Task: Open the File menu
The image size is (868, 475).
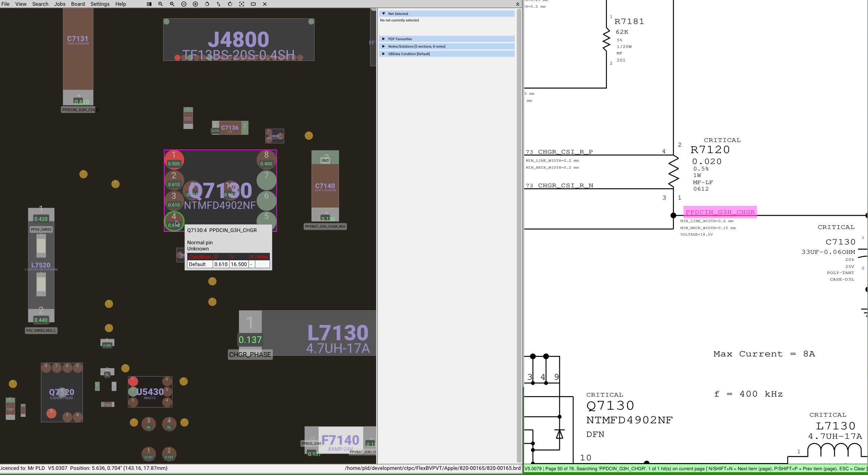Action: pos(5,4)
